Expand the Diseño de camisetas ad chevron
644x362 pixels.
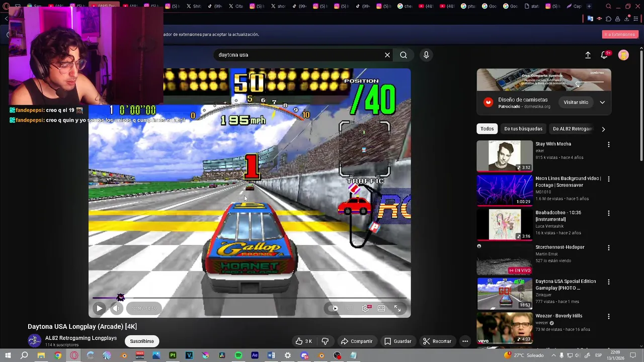click(x=602, y=102)
